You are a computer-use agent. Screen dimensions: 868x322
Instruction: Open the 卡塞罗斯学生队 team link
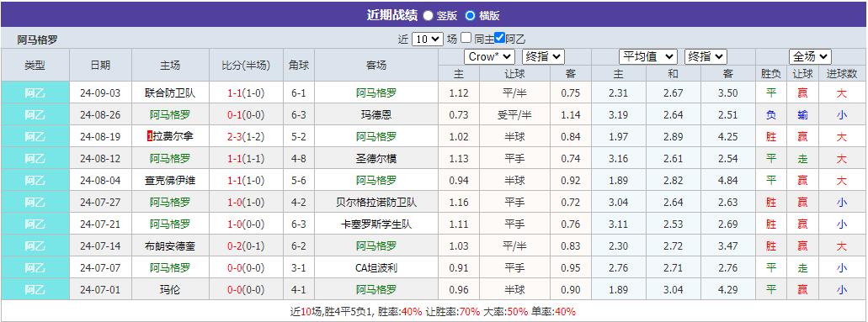tap(375, 224)
